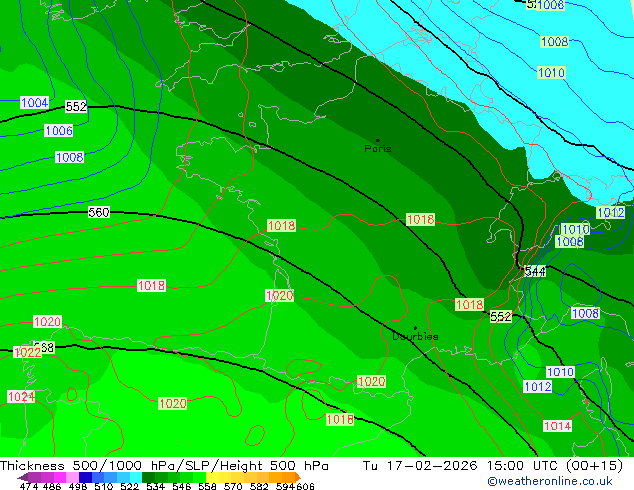Click the map title 'Thickness 500/1000 hPa/SLP/Height 500 hPa'
This screenshot has height=490, width=634.
pos(164,466)
